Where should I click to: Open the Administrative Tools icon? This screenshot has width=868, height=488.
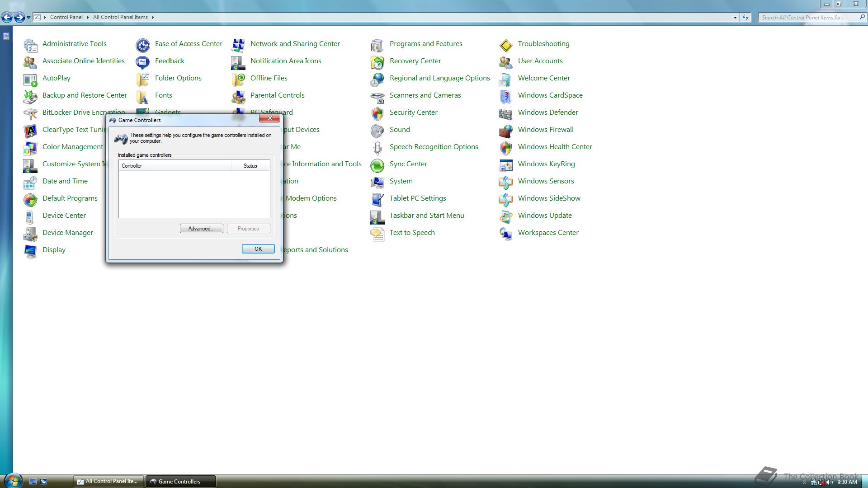pos(30,45)
